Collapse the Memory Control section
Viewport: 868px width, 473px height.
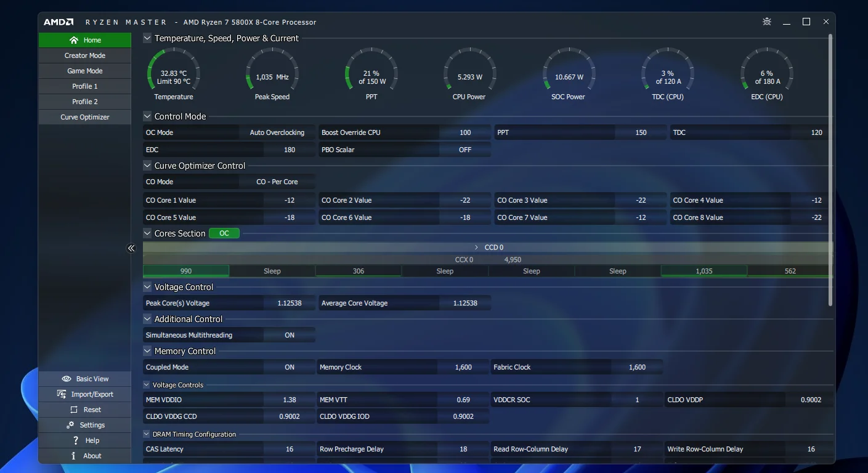tap(147, 351)
